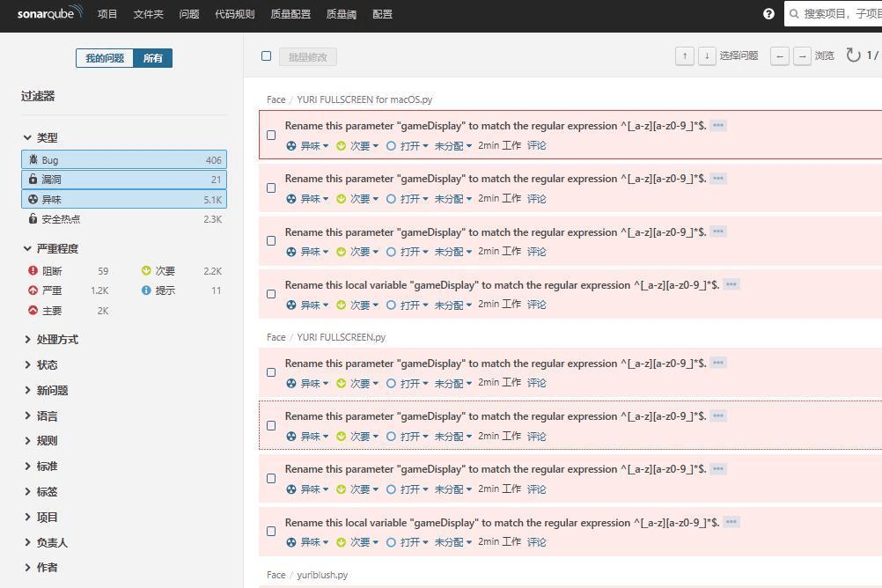882x588 pixels.
Task: Open the ellipsis on third macOS.py parameter issue
Action: (x=718, y=232)
